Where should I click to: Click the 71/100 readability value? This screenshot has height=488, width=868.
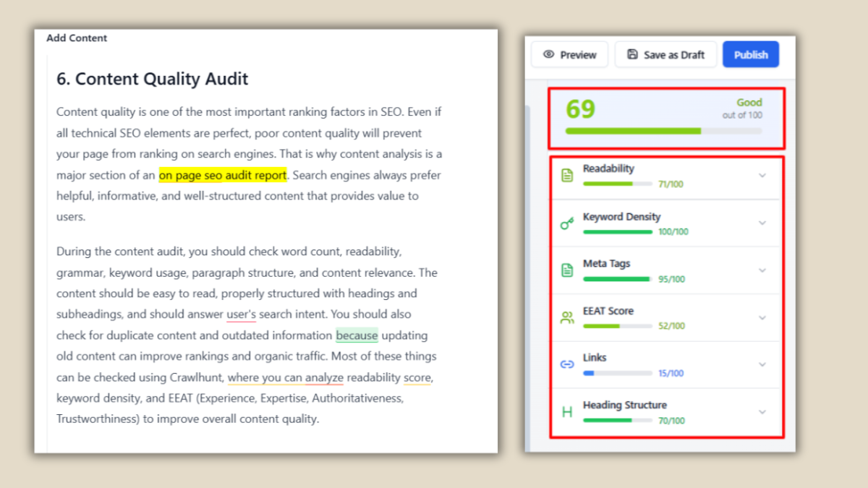(x=671, y=184)
